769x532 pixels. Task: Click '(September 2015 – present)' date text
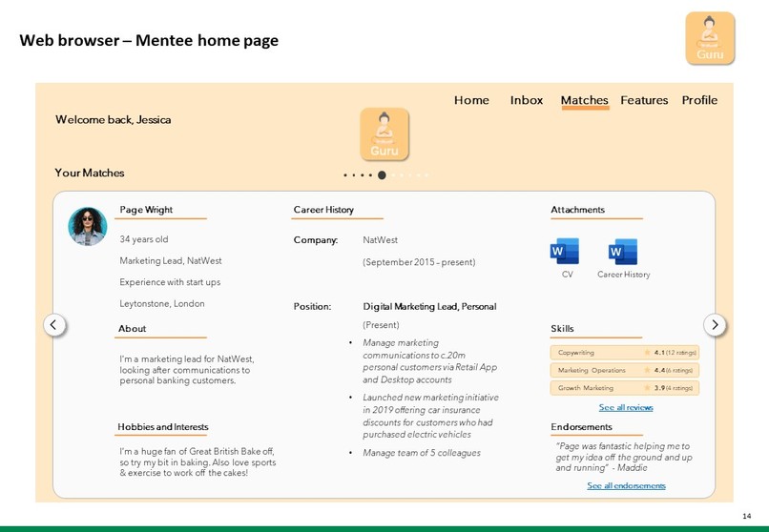(419, 262)
